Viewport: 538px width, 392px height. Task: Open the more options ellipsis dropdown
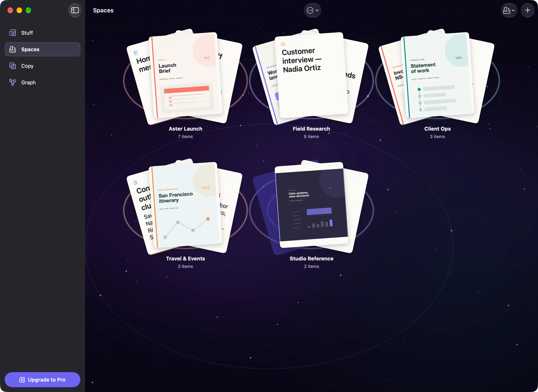[x=312, y=10]
